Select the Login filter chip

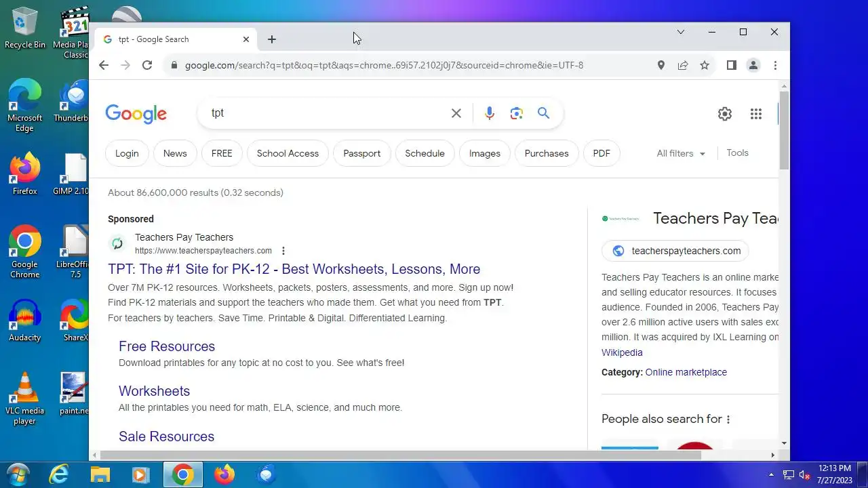coord(127,153)
